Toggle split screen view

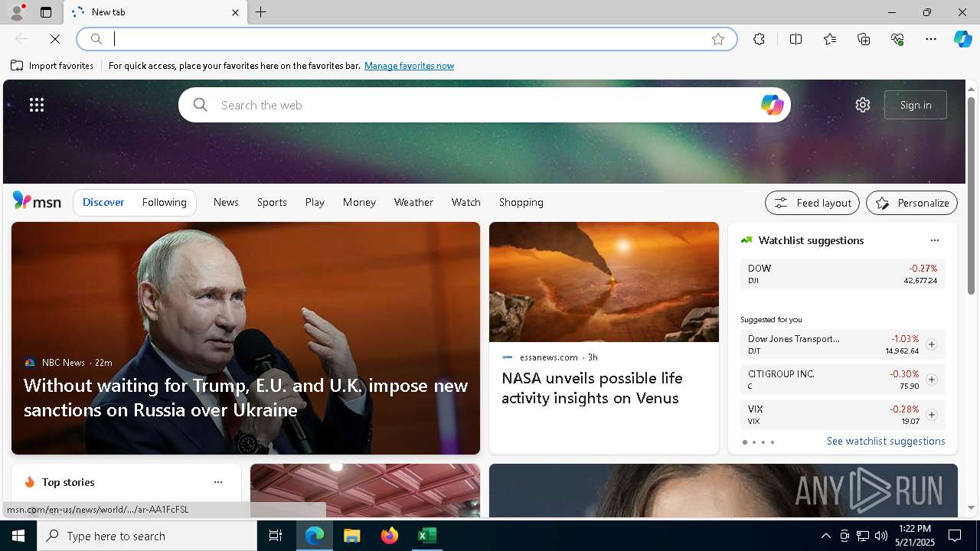[795, 39]
